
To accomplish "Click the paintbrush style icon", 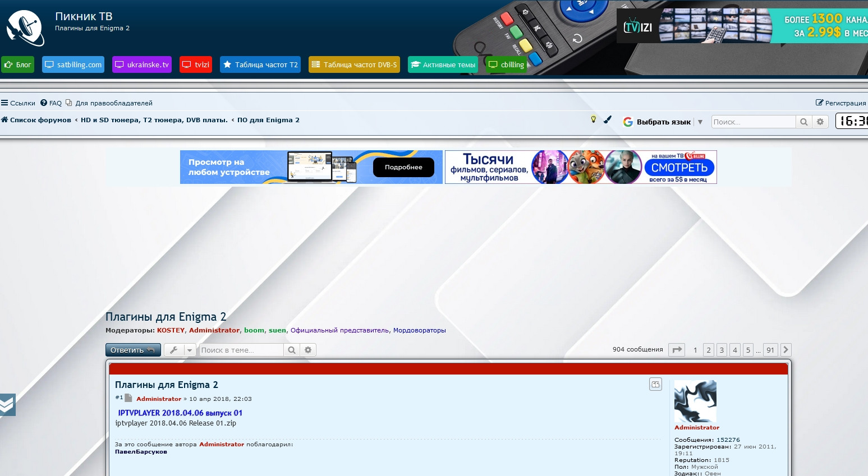I will click(x=608, y=119).
